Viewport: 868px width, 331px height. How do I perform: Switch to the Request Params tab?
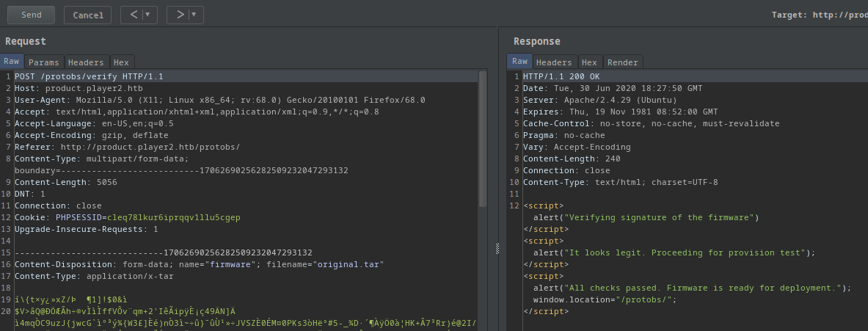44,62
